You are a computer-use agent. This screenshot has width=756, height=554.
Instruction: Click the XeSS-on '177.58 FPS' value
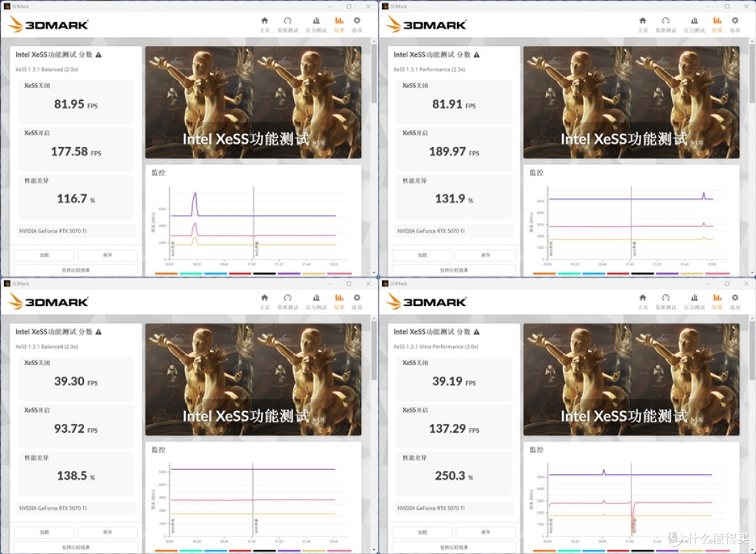point(76,151)
